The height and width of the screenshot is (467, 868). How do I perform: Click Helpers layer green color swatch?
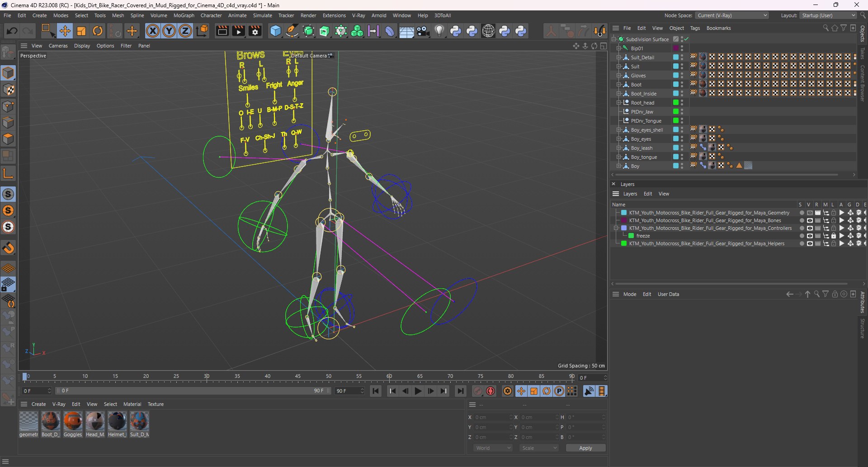(x=624, y=243)
